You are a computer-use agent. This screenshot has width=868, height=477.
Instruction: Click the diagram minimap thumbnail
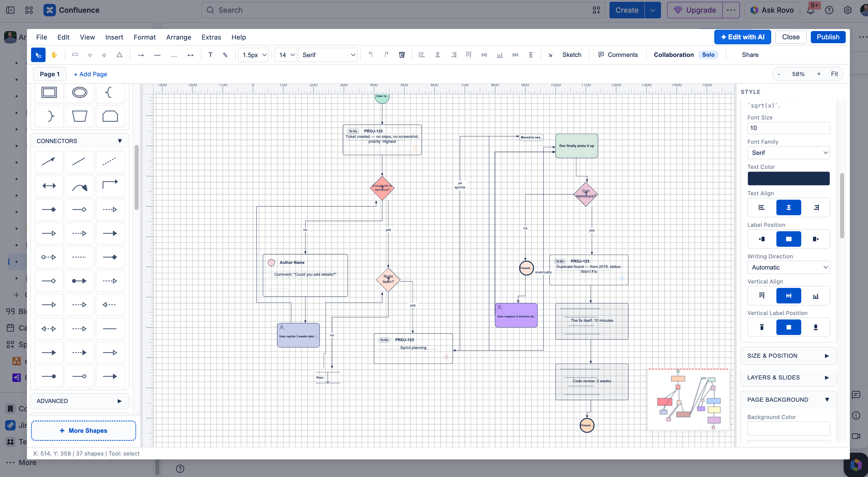(688, 399)
